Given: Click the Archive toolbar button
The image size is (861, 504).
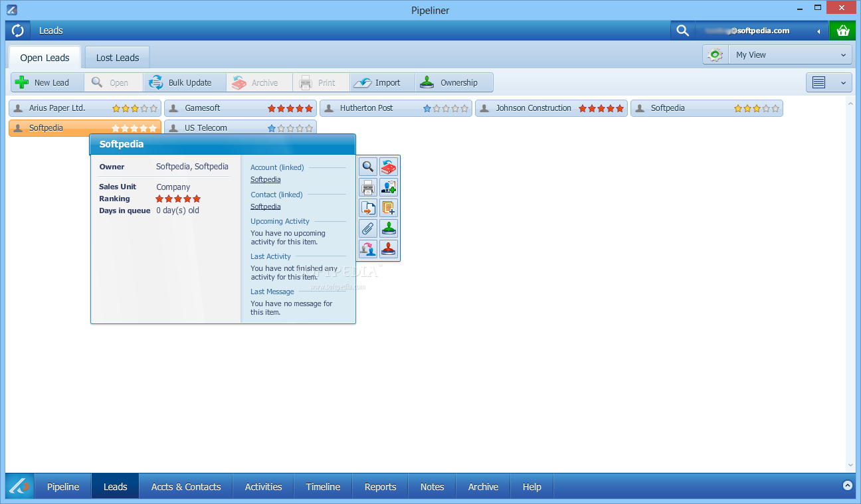Looking at the screenshot, I should [x=260, y=82].
